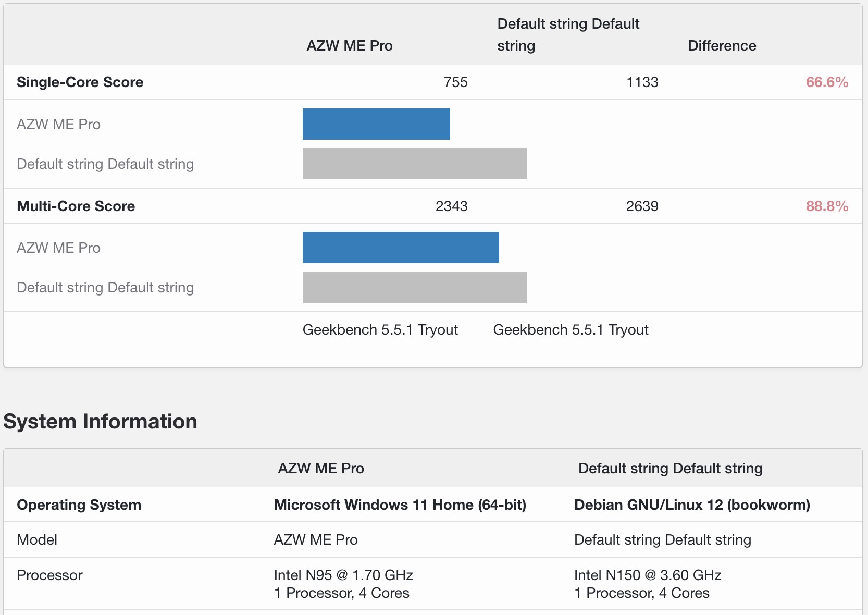Click the gray Default string multi-core bar

[x=414, y=287]
